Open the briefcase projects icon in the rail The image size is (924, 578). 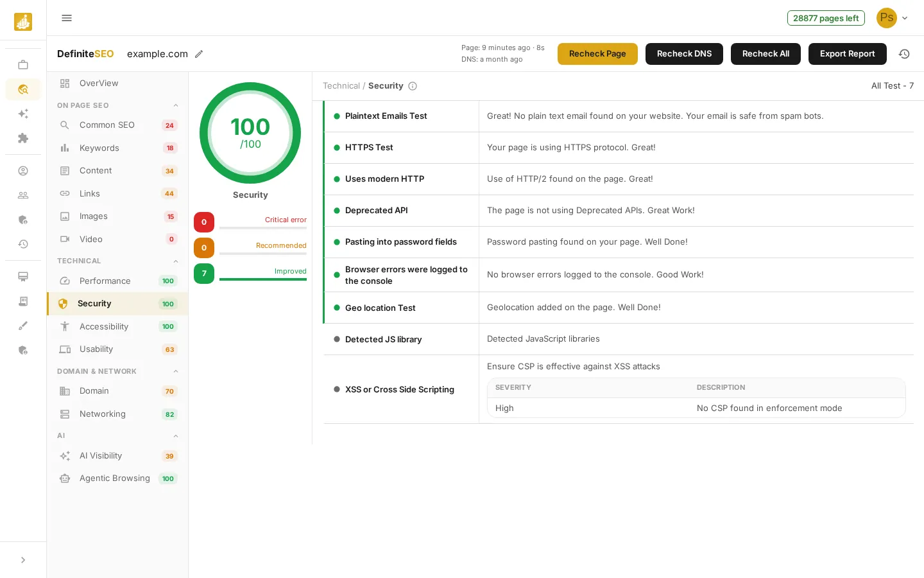coord(23,65)
